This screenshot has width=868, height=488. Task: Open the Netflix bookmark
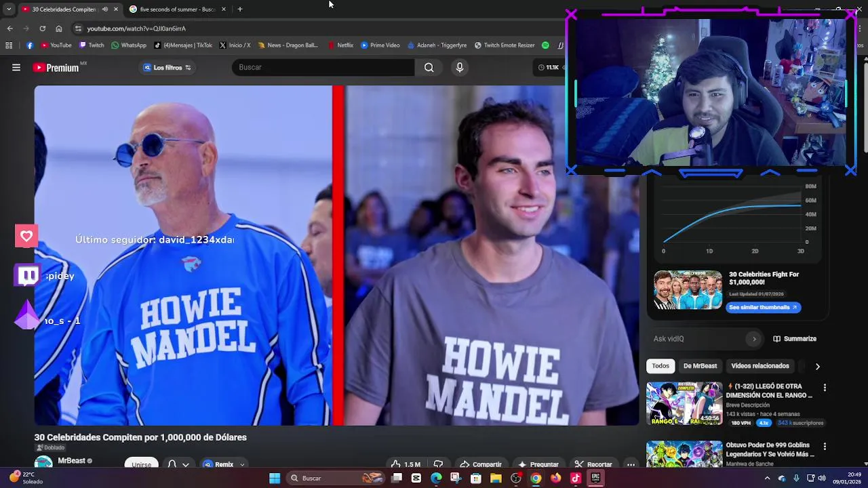(x=340, y=45)
